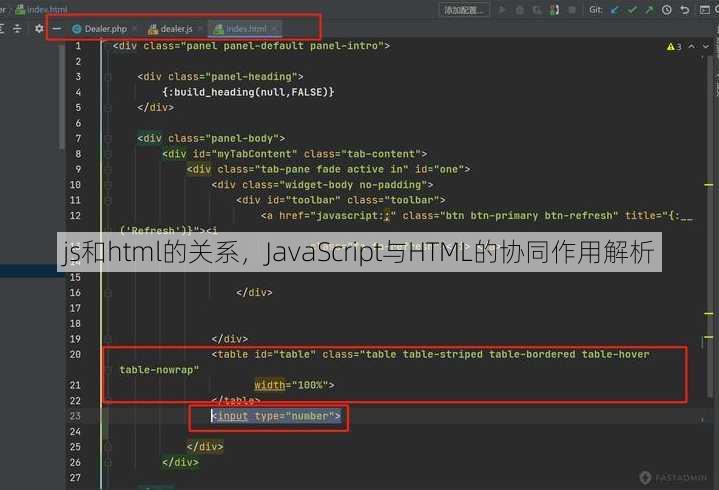The width and height of the screenshot is (719, 490).
Task: Toggle fold marker on line 5
Action: click(x=108, y=108)
